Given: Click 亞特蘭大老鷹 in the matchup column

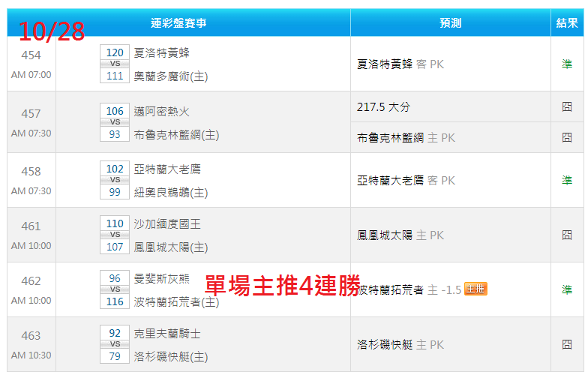Looking at the screenshot, I should (x=167, y=169).
